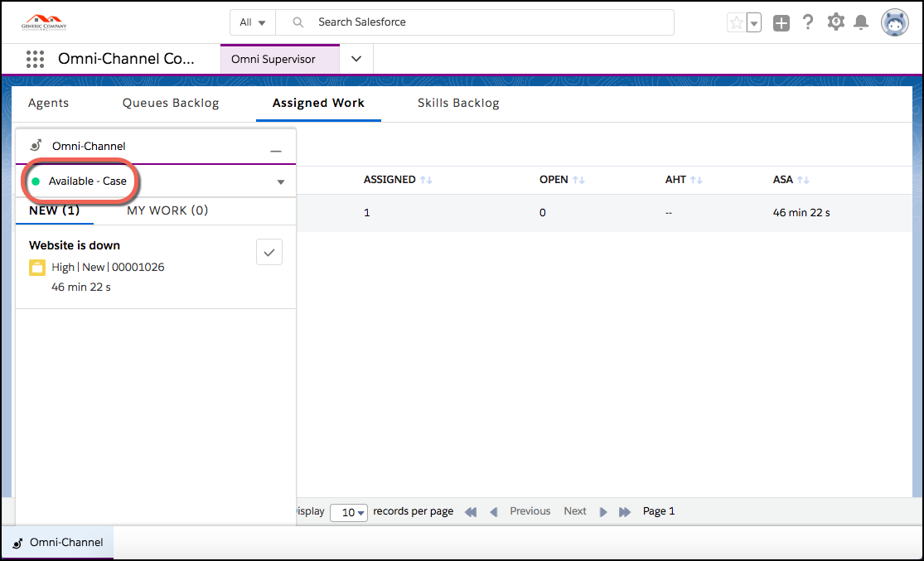Switch to MY WORK (0) tab
Viewport: 924px width, 561px height.
click(167, 210)
